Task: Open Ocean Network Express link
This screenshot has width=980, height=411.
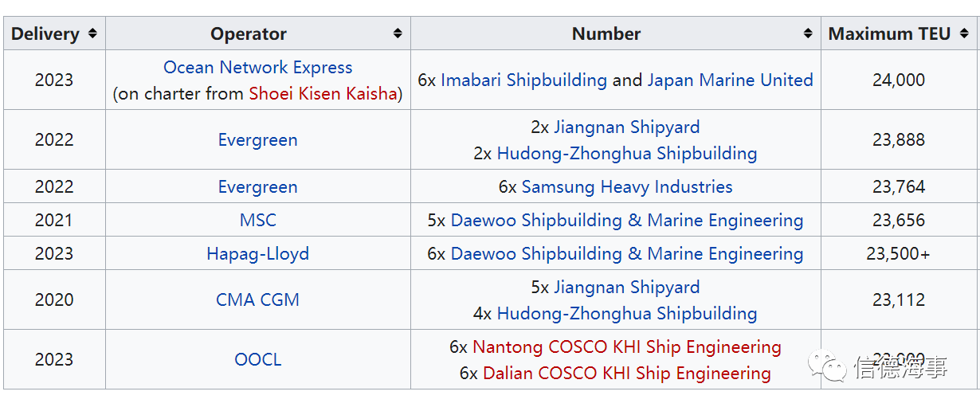Action: (x=258, y=67)
